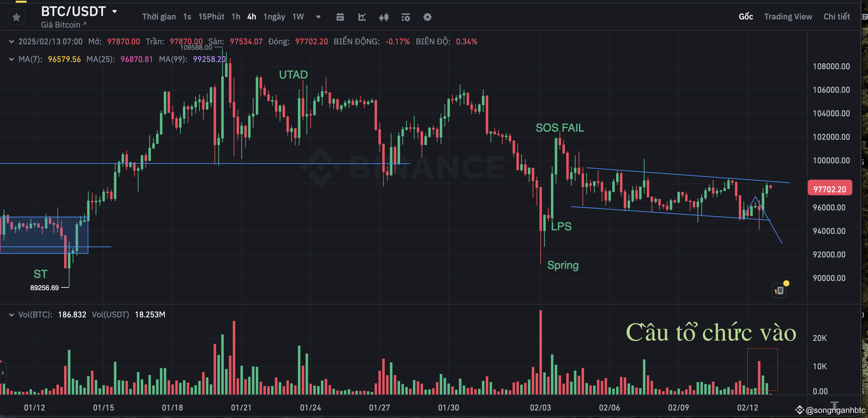Click the purple MA(25) colored legend value
The image size is (868, 418).
click(x=136, y=59)
